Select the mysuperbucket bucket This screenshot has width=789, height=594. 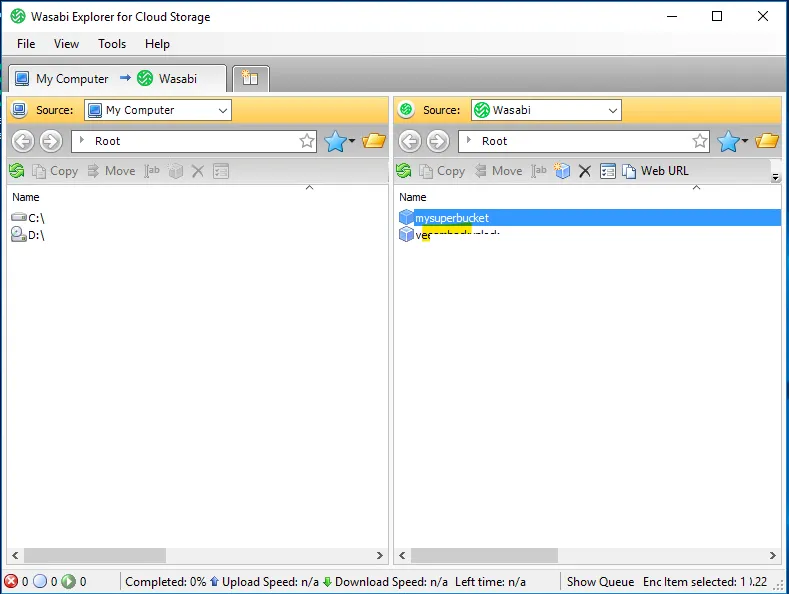click(x=452, y=217)
